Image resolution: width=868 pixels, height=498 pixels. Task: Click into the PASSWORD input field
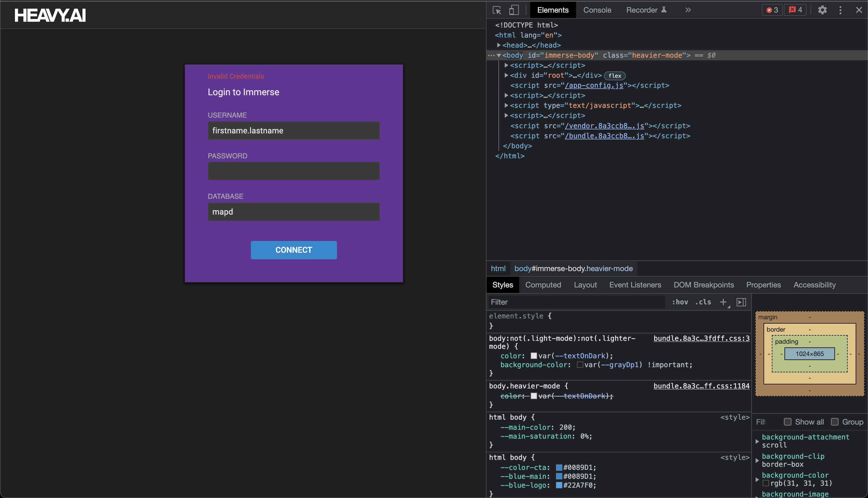(x=294, y=171)
